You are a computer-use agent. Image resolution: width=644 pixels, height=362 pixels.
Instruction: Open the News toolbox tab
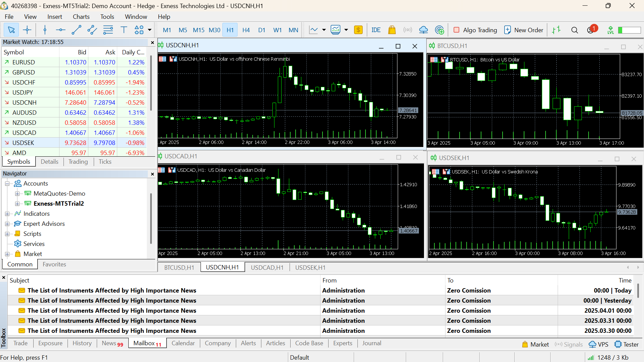[113, 343]
